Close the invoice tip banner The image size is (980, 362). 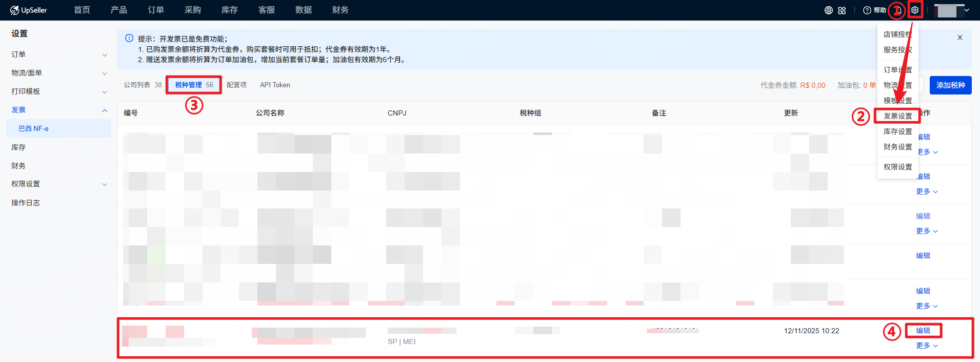pyautogui.click(x=959, y=37)
